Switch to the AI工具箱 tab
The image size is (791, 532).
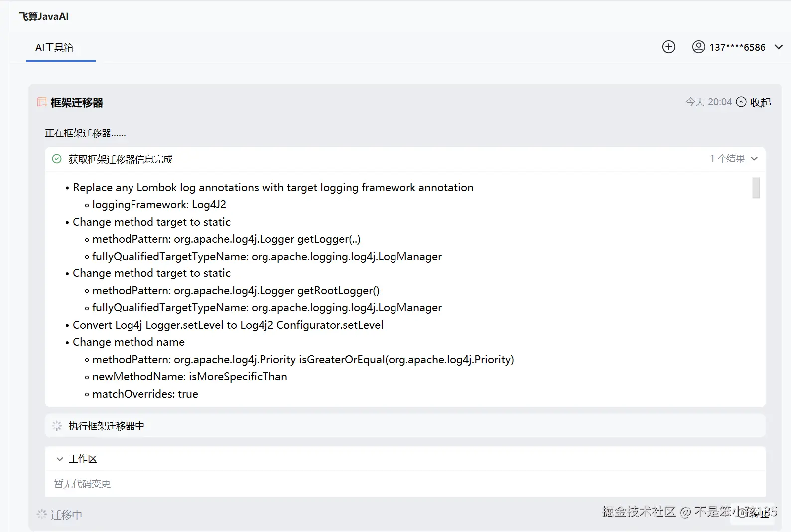(54, 47)
